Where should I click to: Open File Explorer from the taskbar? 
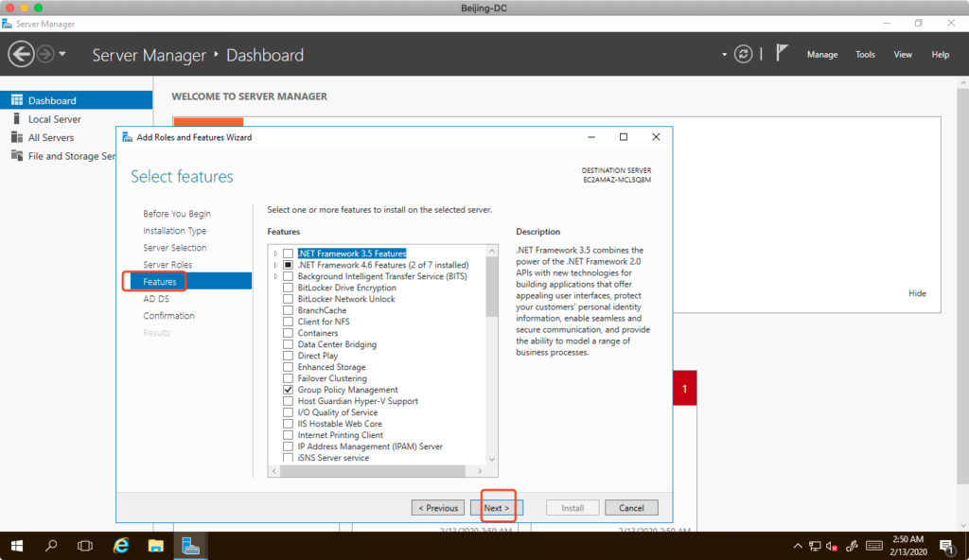156,546
